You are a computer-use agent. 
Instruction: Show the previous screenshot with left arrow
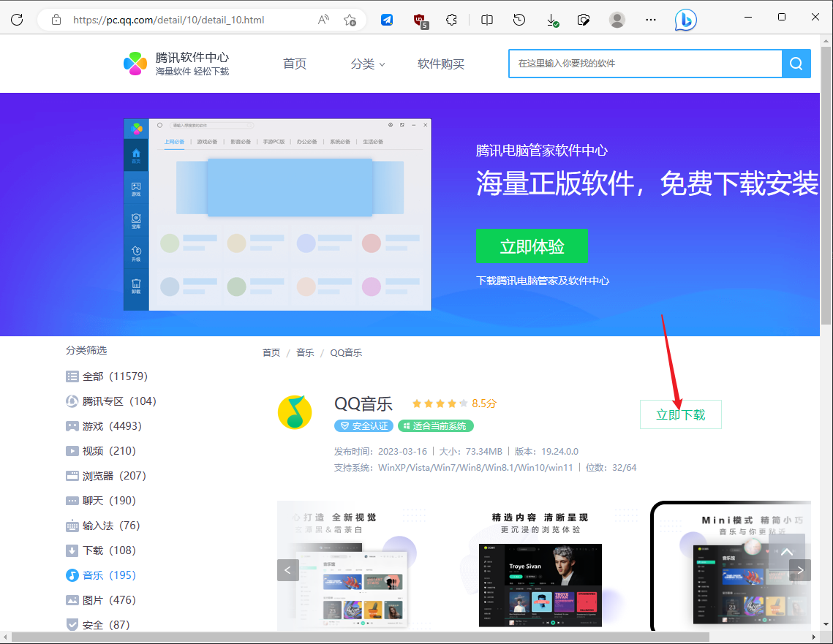288,570
